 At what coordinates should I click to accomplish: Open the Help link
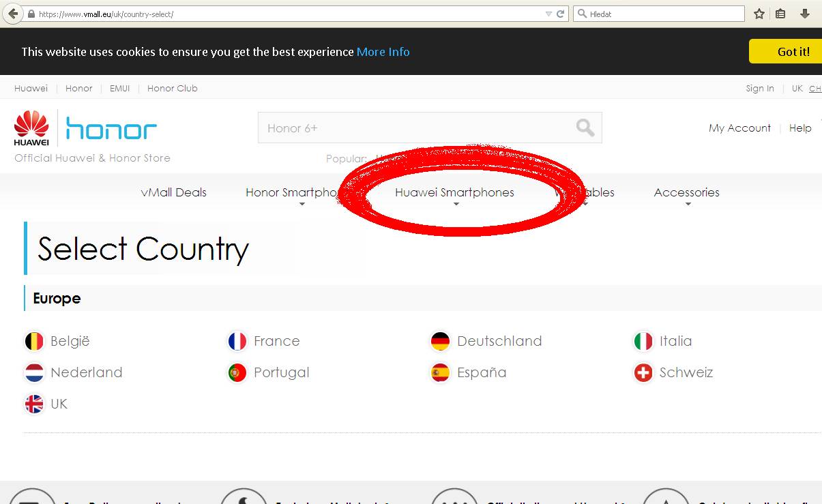tap(800, 128)
